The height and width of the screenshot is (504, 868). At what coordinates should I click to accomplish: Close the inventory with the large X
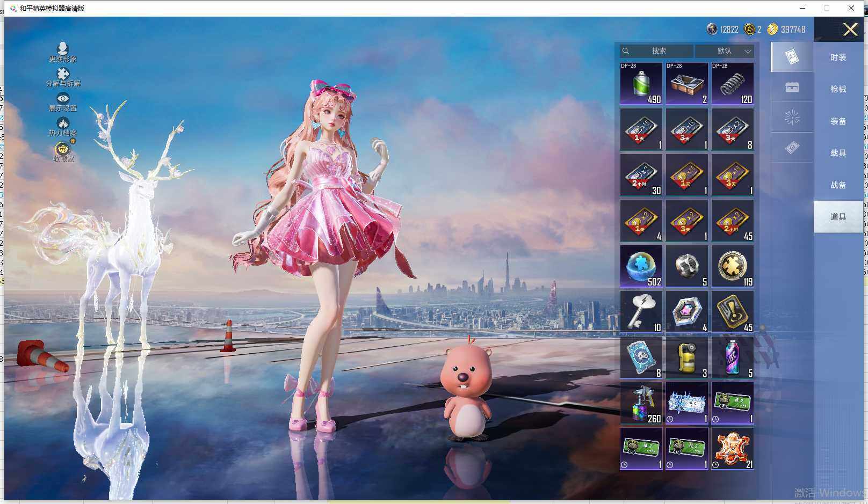click(850, 29)
